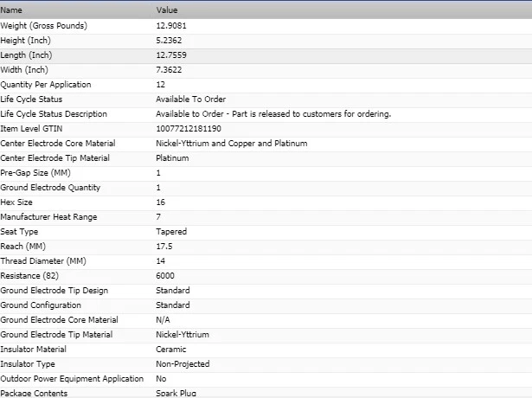Click the Tapered seat type value
The width and height of the screenshot is (532, 398).
(171, 232)
